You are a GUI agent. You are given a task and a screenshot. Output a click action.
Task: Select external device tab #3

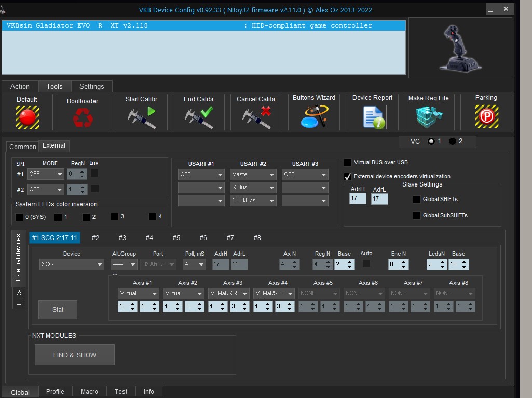122,238
